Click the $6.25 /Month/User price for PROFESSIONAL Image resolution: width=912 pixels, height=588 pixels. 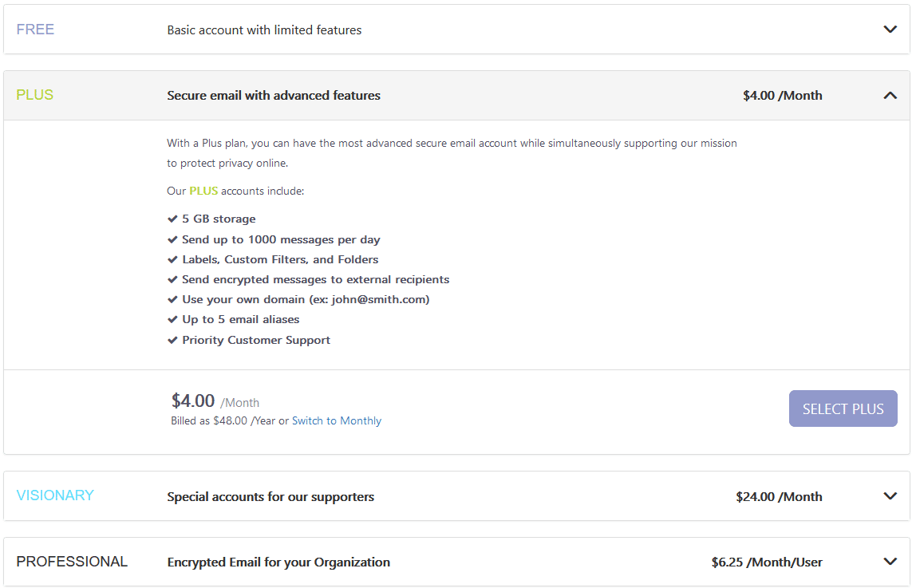767,562
